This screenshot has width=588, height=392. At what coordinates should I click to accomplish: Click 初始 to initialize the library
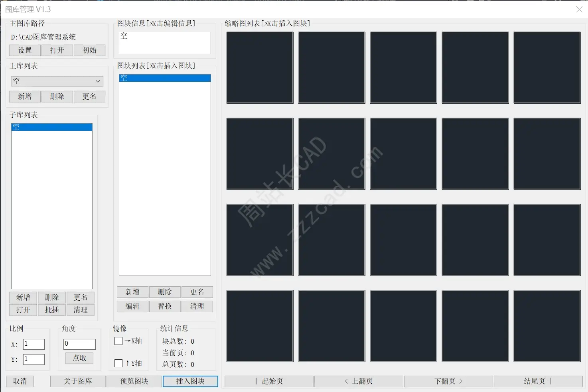[89, 50]
